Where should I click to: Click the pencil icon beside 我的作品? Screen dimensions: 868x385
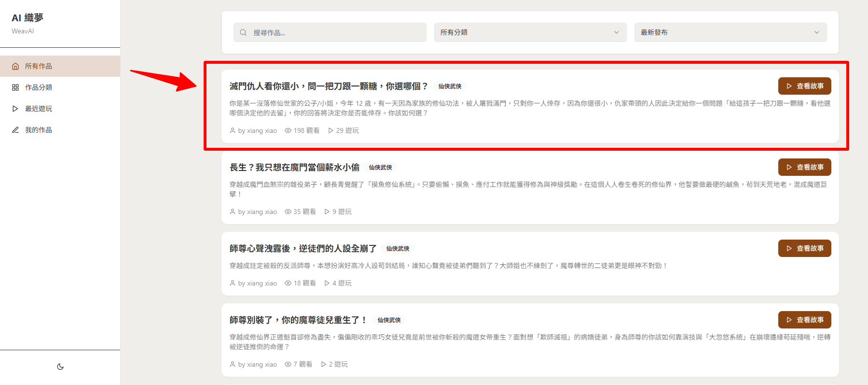coord(15,130)
